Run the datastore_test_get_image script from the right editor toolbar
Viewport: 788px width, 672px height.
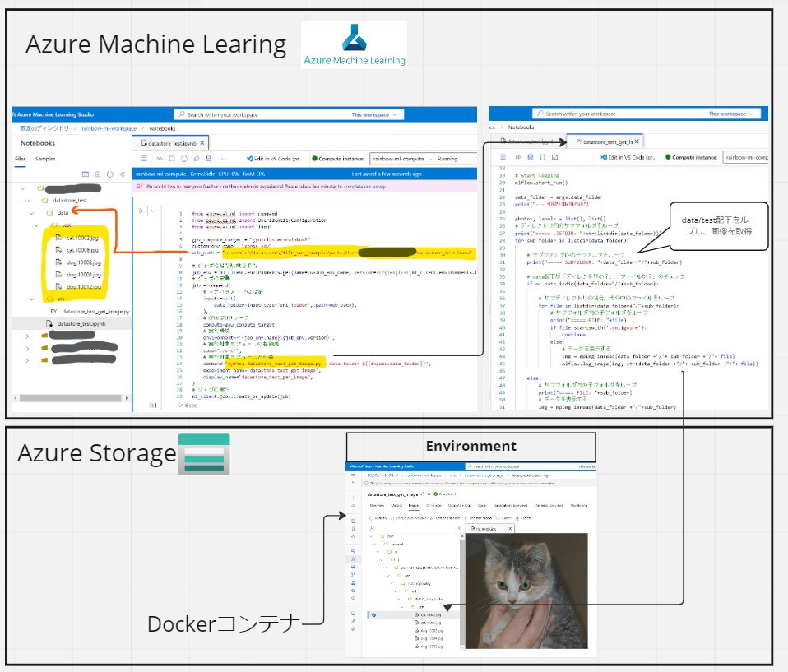(518, 157)
